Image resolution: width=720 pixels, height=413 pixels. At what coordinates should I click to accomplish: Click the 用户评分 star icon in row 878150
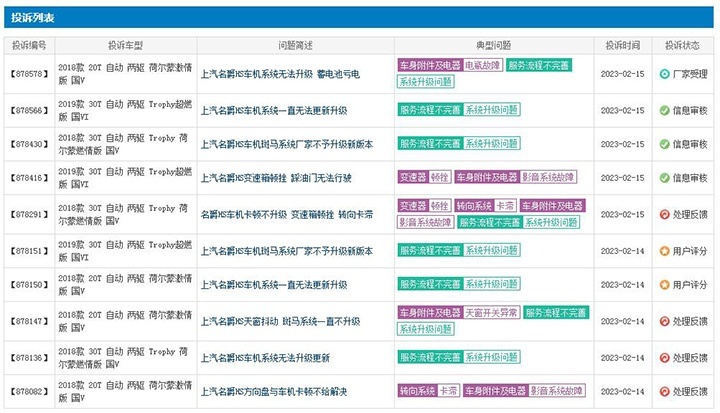664,285
